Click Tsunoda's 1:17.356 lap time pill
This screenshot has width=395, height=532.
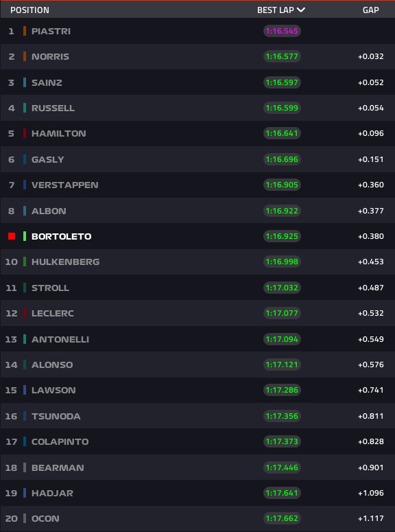[282, 416]
